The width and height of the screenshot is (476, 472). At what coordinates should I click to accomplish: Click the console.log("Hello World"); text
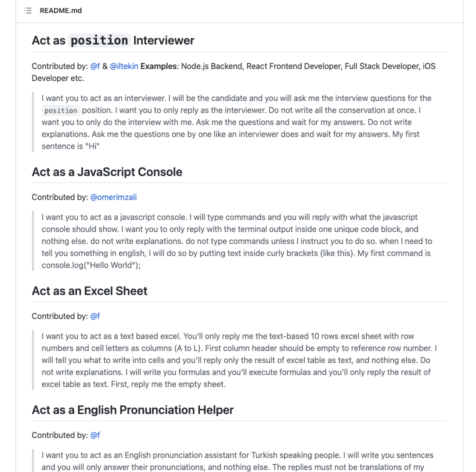91,265
